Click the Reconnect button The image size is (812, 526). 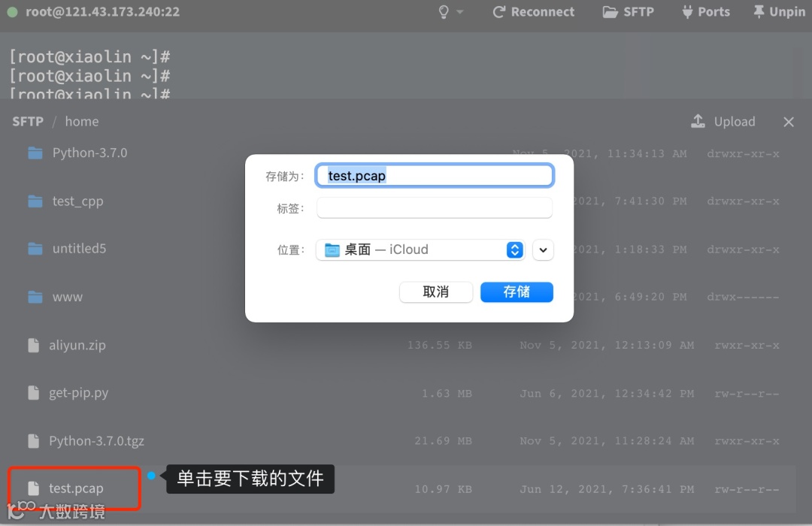click(x=533, y=12)
